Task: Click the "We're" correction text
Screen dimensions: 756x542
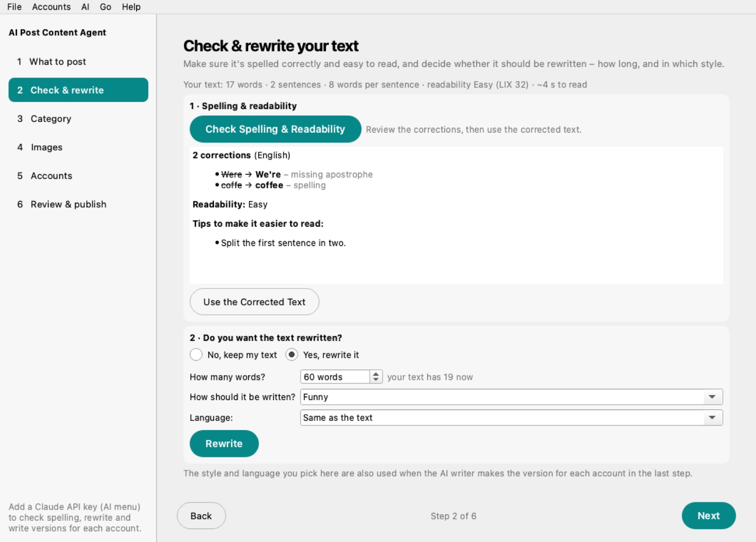Action: pos(268,174)
